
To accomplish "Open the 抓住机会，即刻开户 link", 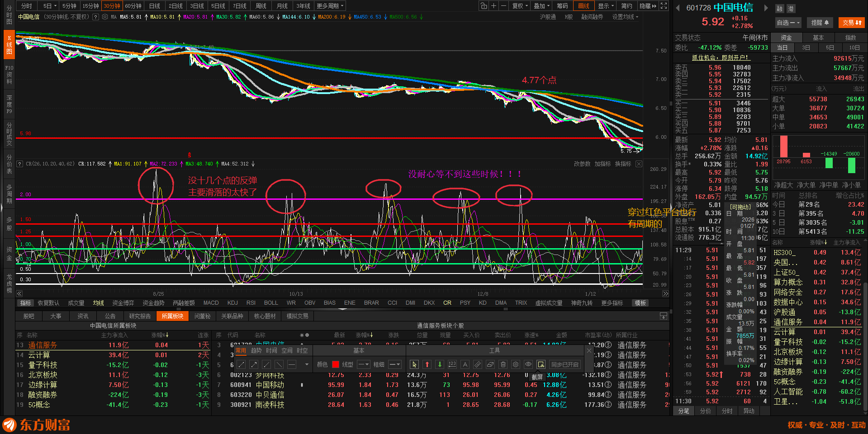I will pos(721,58).
